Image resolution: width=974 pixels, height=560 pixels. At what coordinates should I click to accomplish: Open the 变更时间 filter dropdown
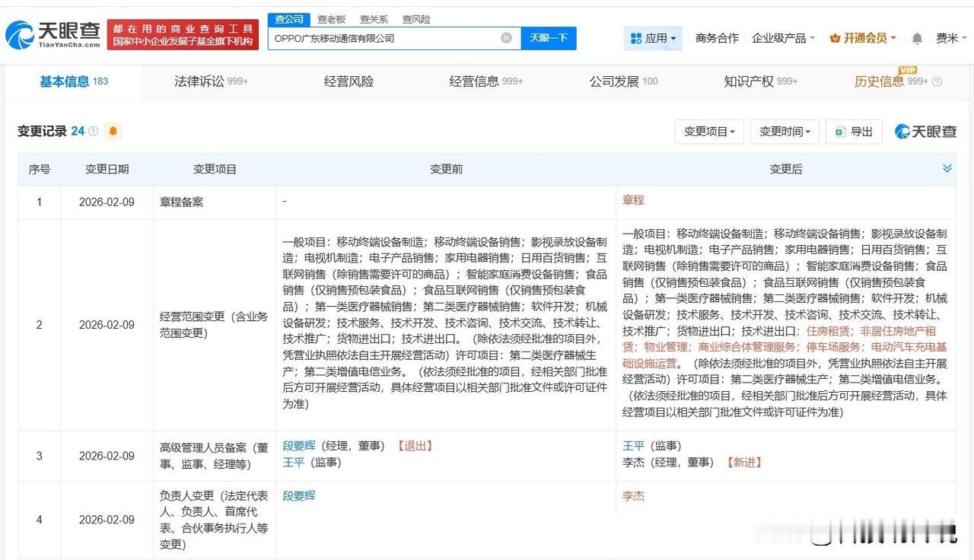click(x=784, y=131)
